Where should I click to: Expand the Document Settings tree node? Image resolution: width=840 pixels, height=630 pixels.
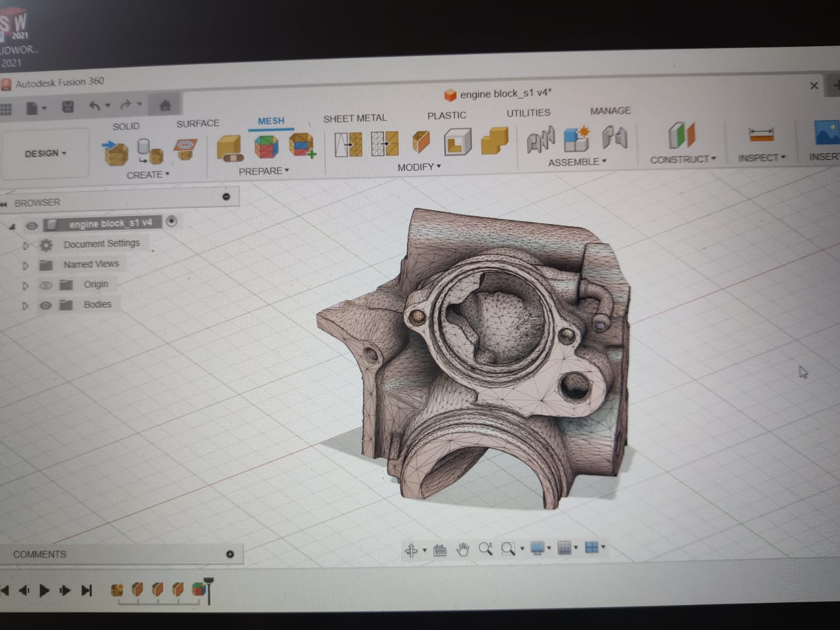pyautogui.click(x=25, y=246)
